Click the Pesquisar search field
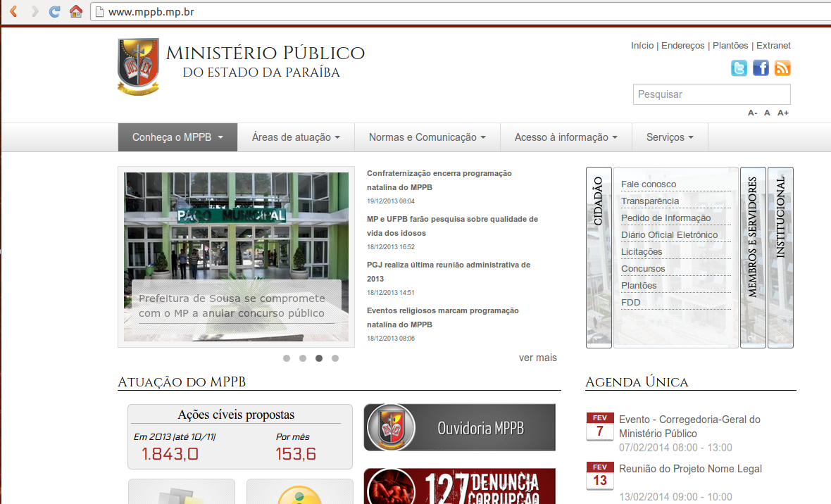This screenshot has width=831, height=504. click(x=712, y=94)
